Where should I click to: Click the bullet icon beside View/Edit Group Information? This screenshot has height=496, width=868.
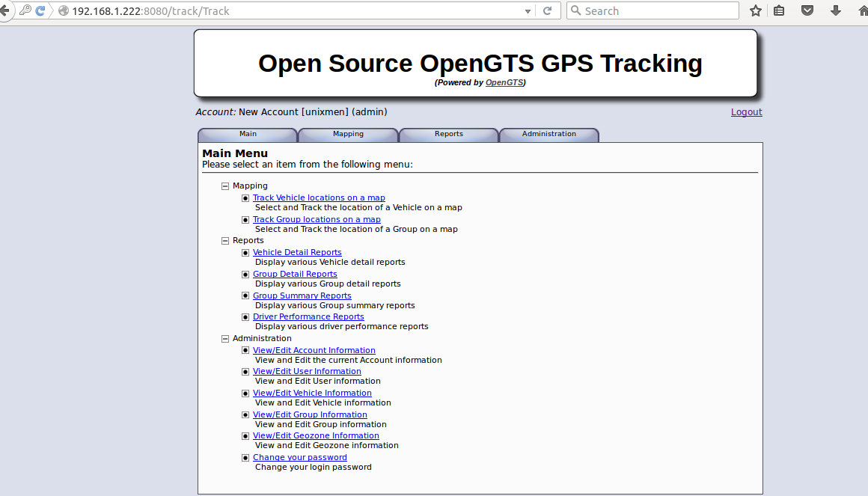coord(245,414)
